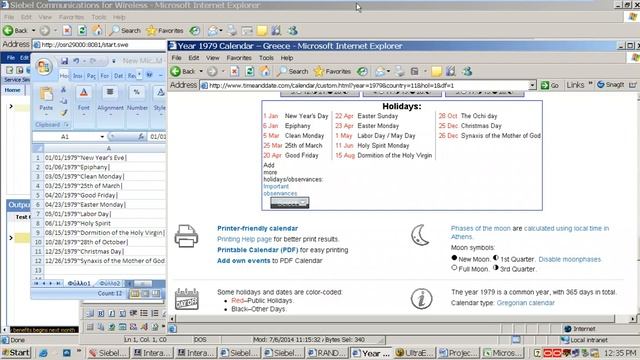Switch to RAND... taskbar window

point(328,353)
